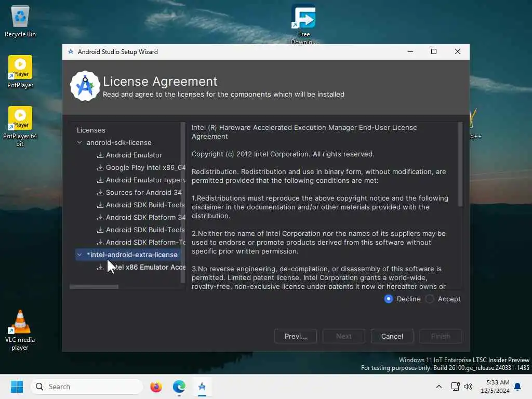Viewport: 532px width, 399px height.
Task: Open the Windows Start menu
Action: (x=17, y=387)
